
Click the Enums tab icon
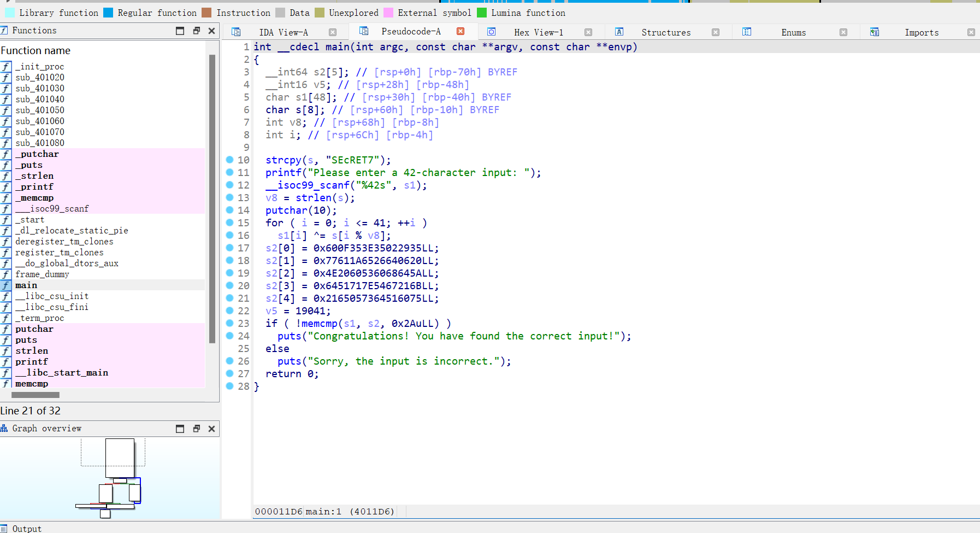click(747, 32)
